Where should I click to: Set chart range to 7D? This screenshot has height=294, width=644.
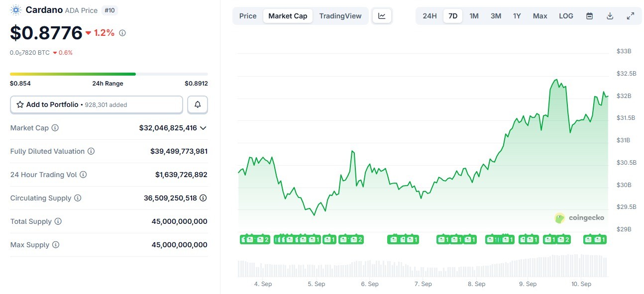(x=453, y=16)
